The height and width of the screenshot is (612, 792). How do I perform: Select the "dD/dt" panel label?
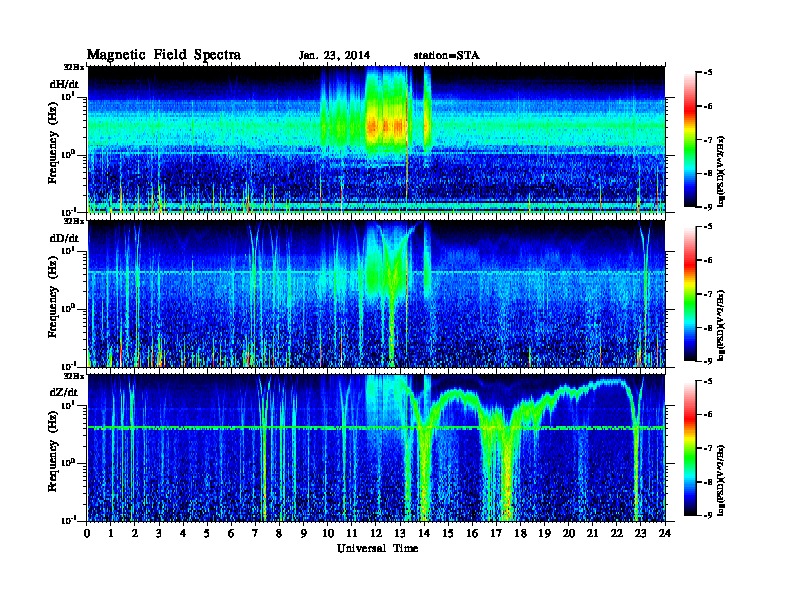tap(64, 238)
